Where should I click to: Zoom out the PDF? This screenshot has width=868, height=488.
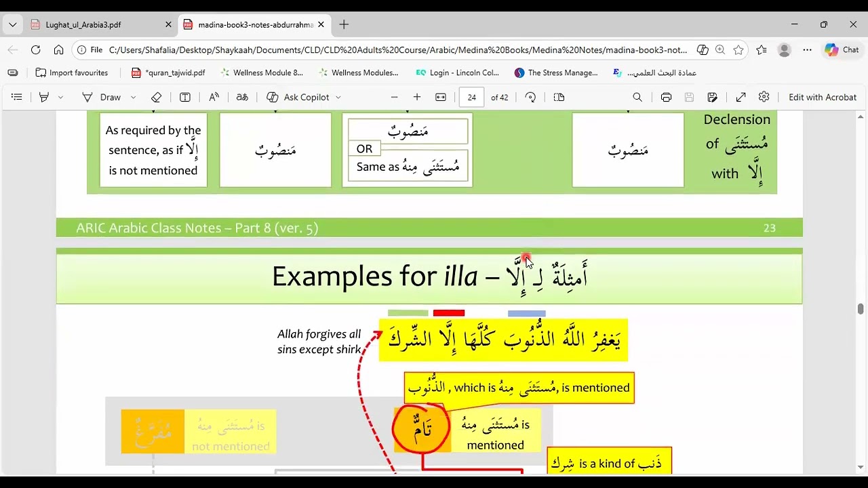[394, 97]
